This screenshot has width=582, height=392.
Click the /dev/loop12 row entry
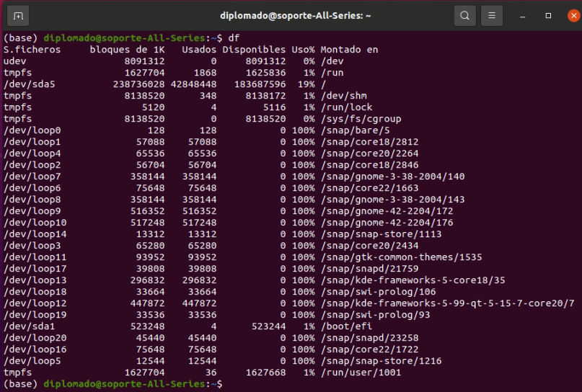click(x=35, y=303)
